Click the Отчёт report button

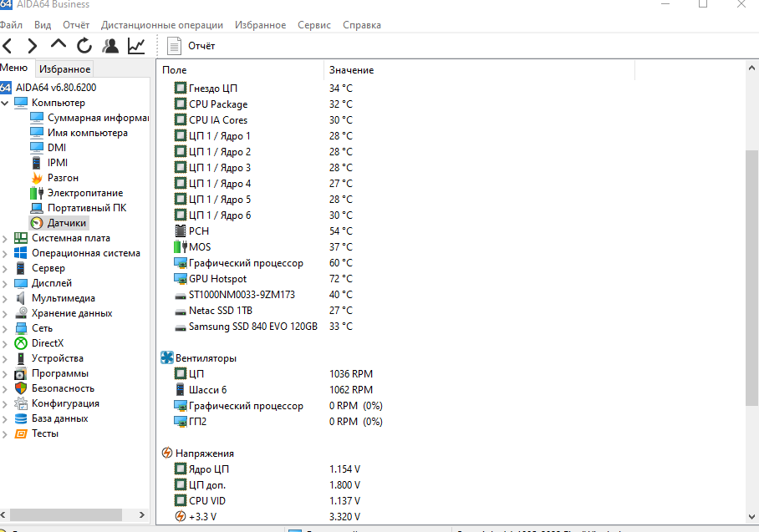191,46
